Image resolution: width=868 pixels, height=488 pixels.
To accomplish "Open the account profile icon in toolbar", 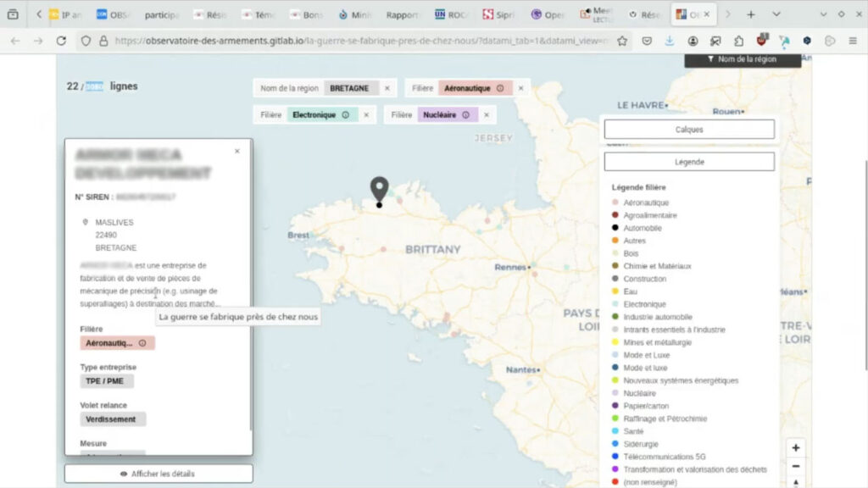I will coord(693,41).
